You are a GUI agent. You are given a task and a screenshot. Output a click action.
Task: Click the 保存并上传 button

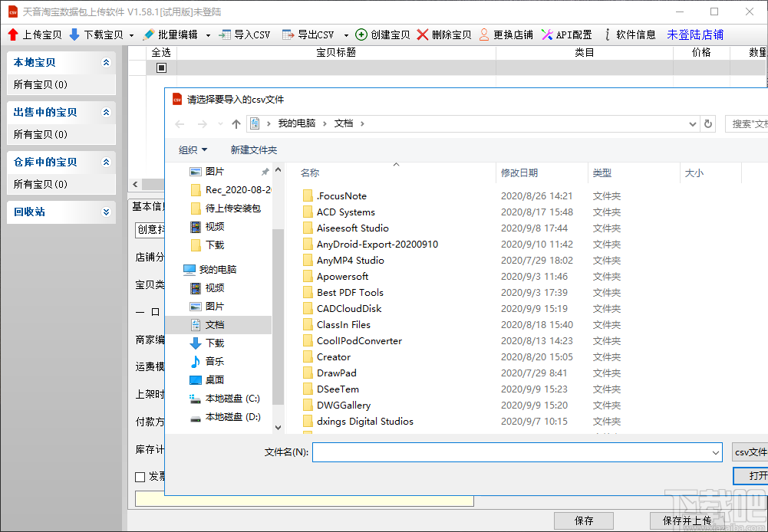(x=687, y=521)
